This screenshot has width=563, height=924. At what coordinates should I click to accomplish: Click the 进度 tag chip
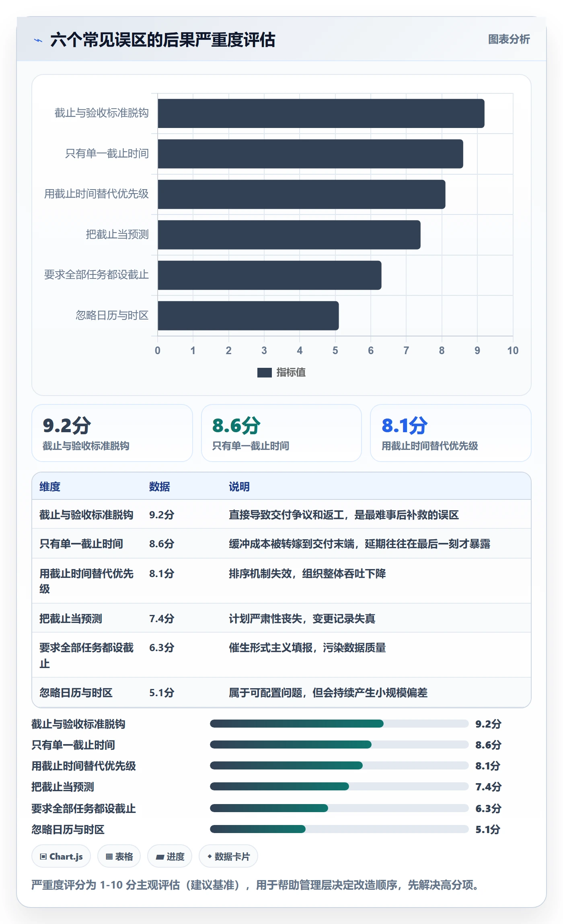coord(170,856)
